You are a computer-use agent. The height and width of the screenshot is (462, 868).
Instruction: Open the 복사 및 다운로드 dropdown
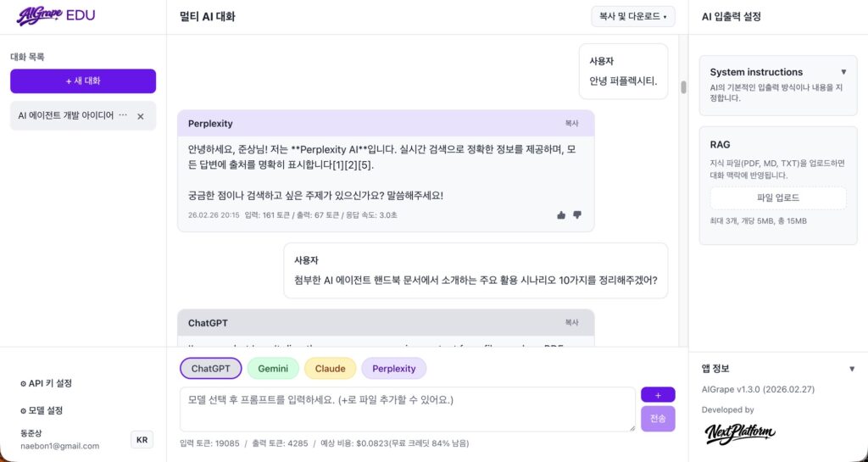click(632, 16)
